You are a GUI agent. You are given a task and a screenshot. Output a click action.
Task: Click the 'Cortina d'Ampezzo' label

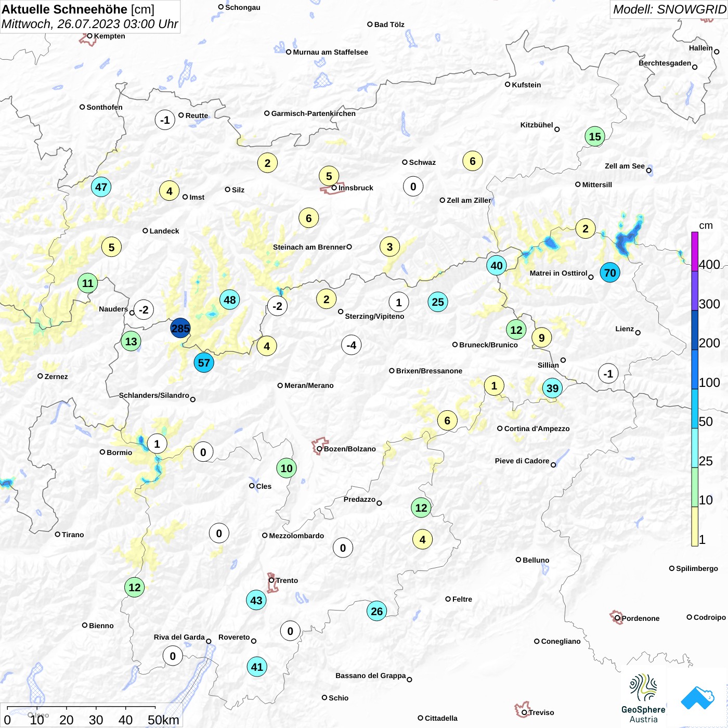(x=537, y=428)
